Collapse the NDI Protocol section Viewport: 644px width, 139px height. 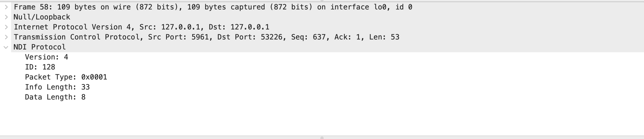6,47
